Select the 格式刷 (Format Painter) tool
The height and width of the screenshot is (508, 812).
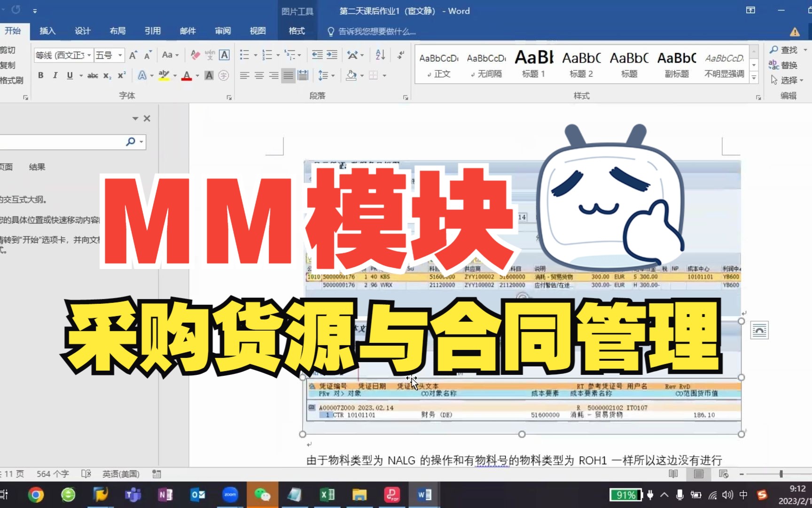click(x=12, y=80)
